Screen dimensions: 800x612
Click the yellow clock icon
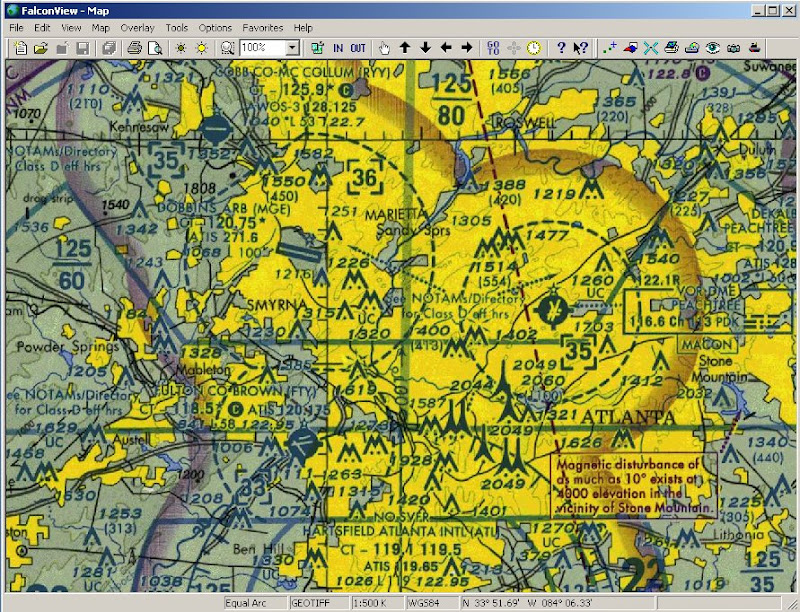534,48
